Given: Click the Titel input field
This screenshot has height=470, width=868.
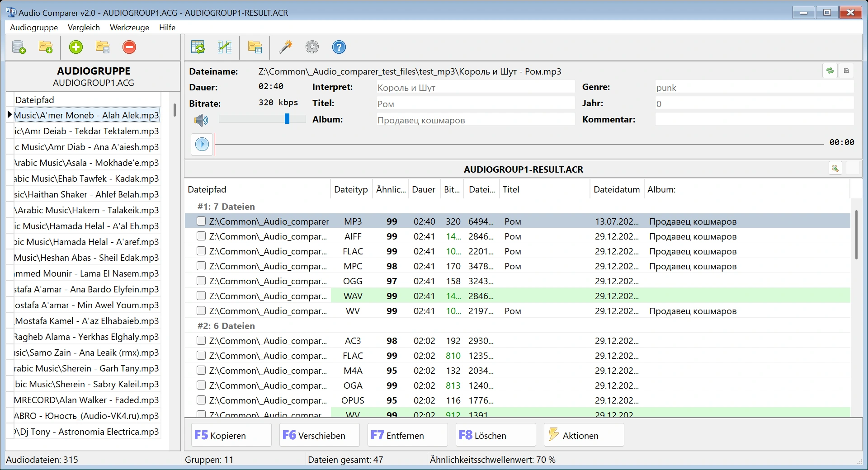Looking at the screenshot, I should click(x=476, y=103).
